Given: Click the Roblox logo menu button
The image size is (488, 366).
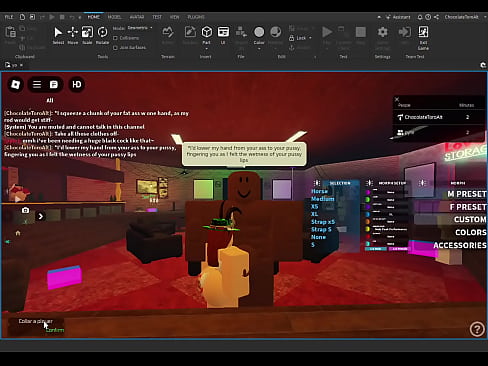Looking at the screenshot, I should 15,84.
